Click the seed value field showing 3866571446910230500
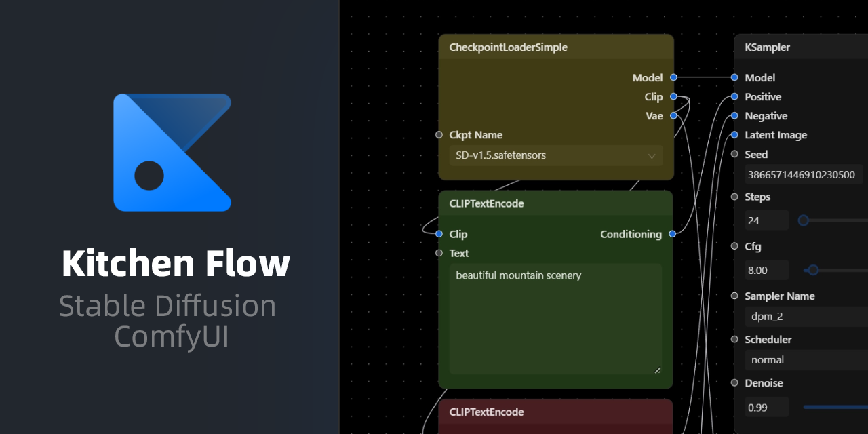This screenshot has width=868, height=434. 804,174
